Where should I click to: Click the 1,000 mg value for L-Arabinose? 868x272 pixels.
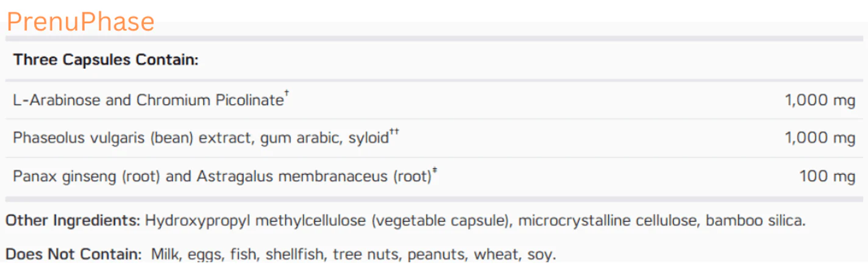click(820, 100)
